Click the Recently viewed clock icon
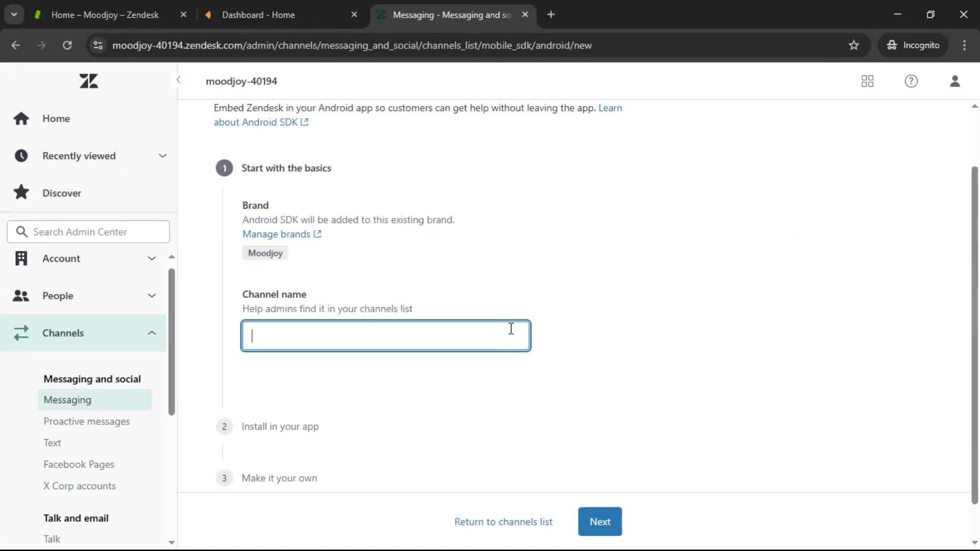Image resolution: width=980 pixels, height=551 pixels. point(21,156)
